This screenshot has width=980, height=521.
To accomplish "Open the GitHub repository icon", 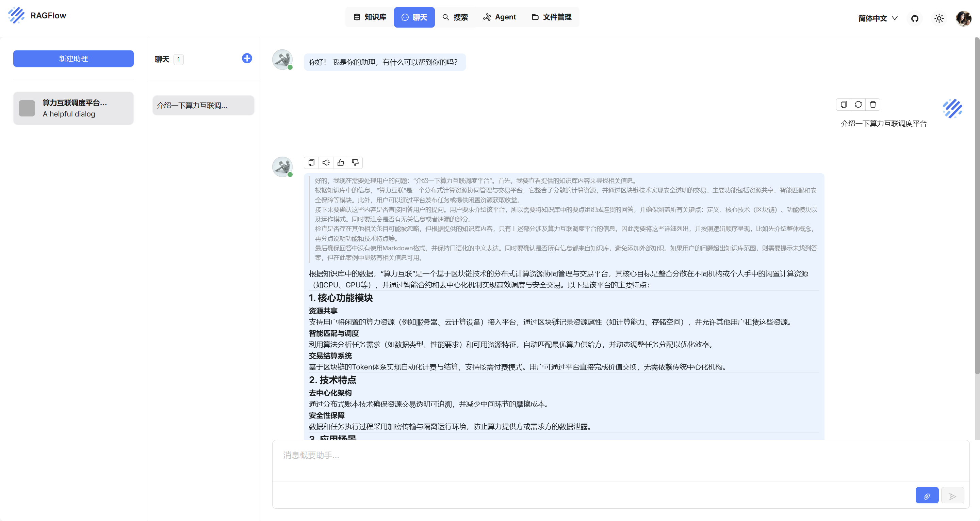I will coord(915,18).
